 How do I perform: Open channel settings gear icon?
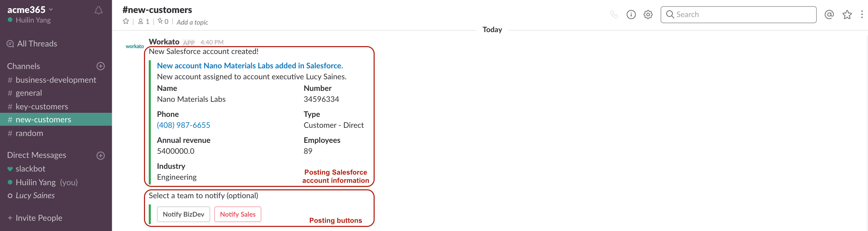coord(648,14)
